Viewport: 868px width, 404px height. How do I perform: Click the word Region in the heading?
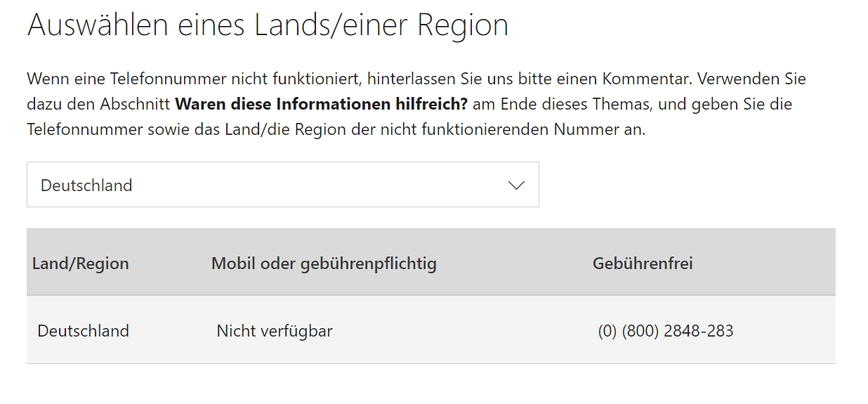click(x=462, y=25)
